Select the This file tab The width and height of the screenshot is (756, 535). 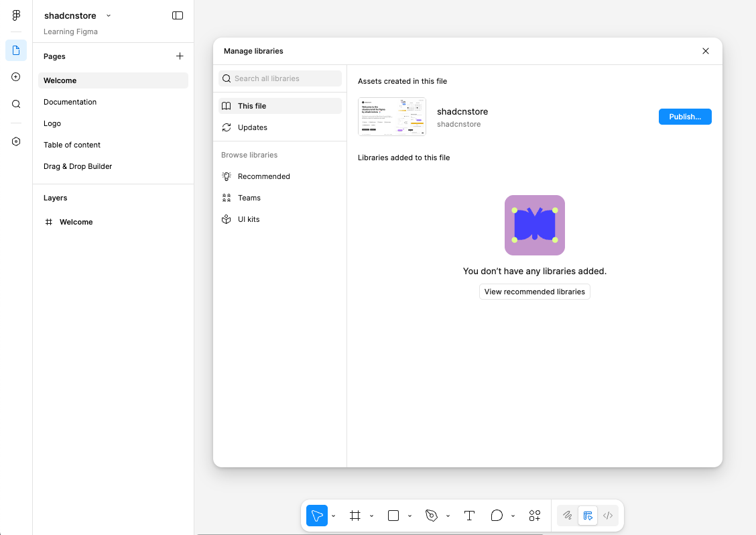pos(279,106)
